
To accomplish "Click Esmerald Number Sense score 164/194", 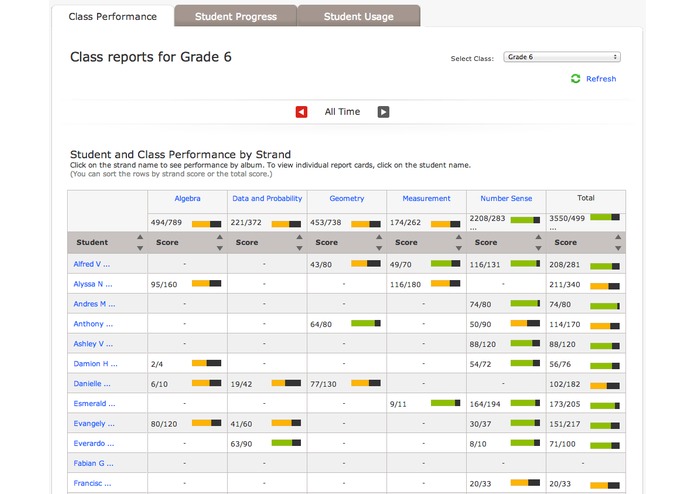I will pos(485,404).
